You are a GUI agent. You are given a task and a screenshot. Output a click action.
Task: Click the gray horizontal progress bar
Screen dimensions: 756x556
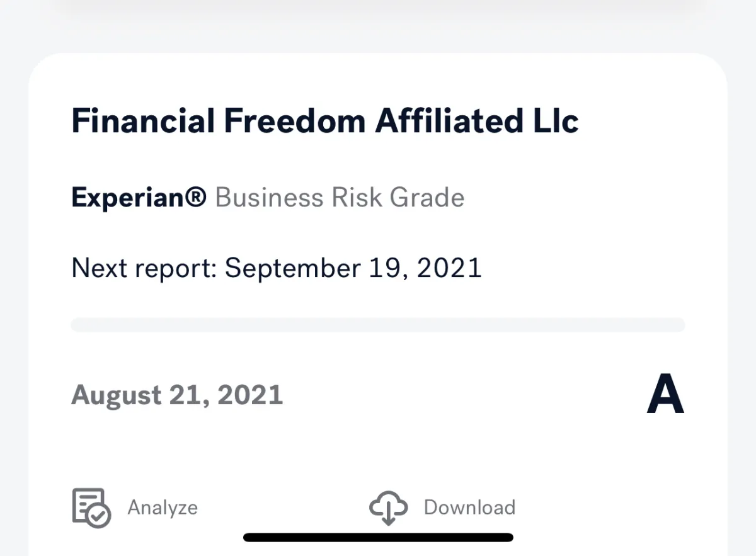tap(377, 325)
